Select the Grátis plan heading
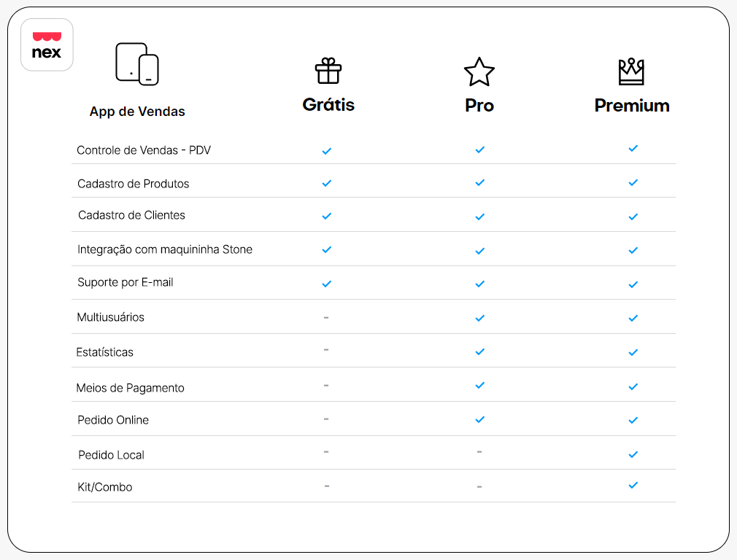Viewport: 737px width, 560px height. [x=328, y=105]
